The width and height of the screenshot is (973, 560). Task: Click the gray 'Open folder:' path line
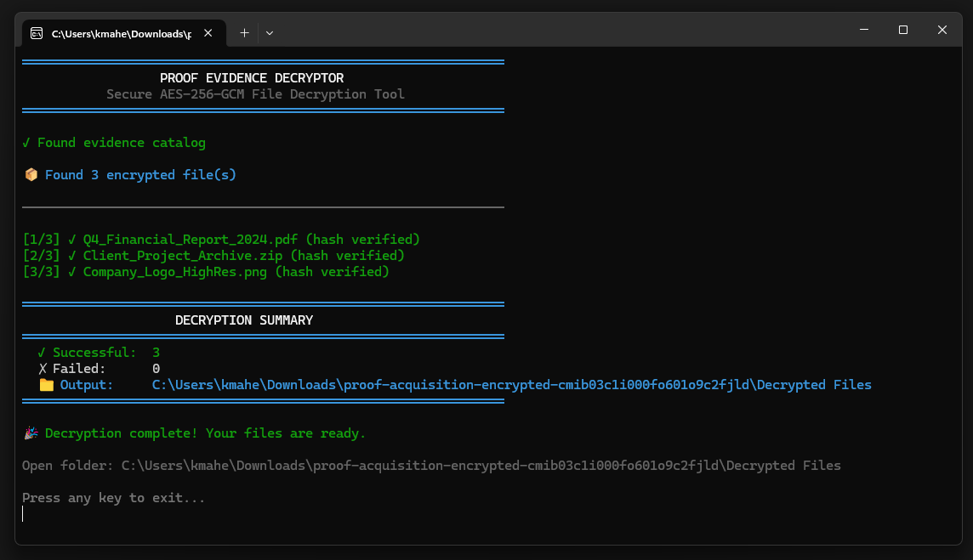[x=431, y=465]
